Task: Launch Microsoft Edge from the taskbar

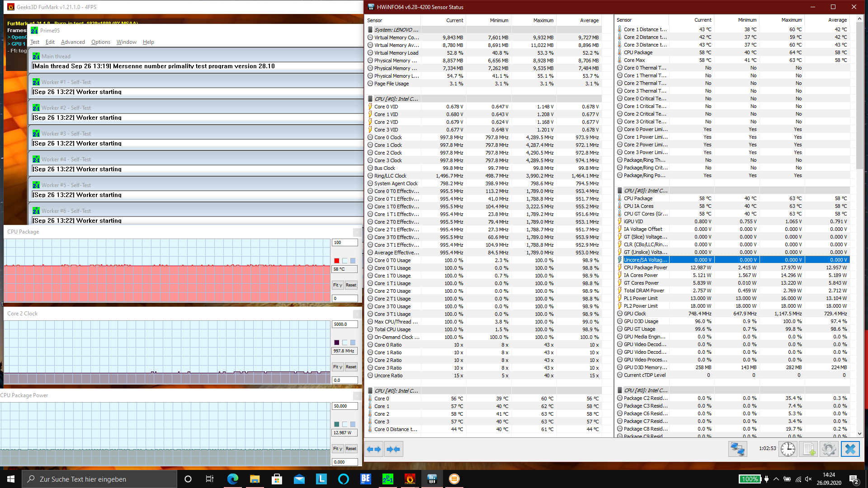Action: 233,479
